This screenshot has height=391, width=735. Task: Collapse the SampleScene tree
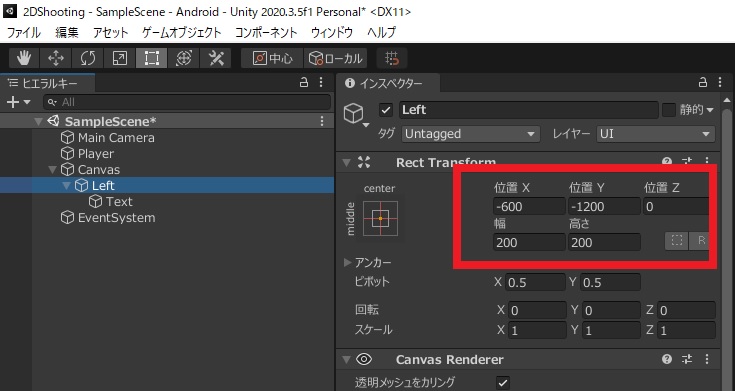click(x=38, y=122)
